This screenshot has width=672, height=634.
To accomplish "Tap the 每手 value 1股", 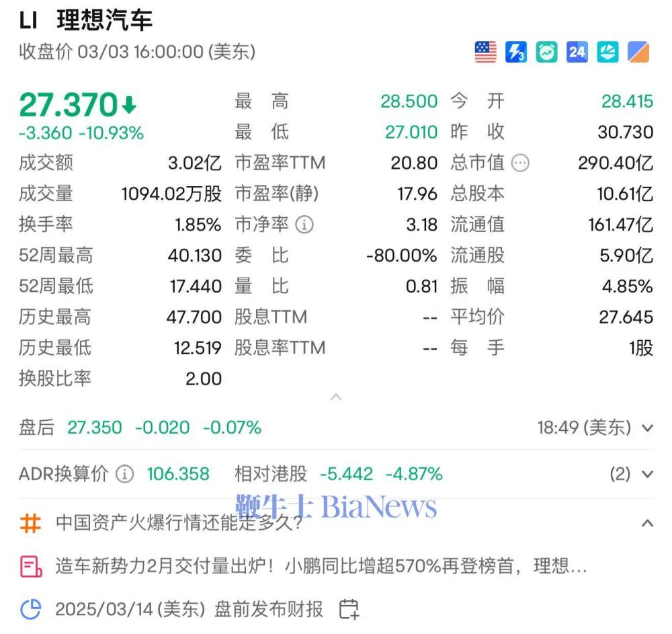I will [x=641, y=348].
